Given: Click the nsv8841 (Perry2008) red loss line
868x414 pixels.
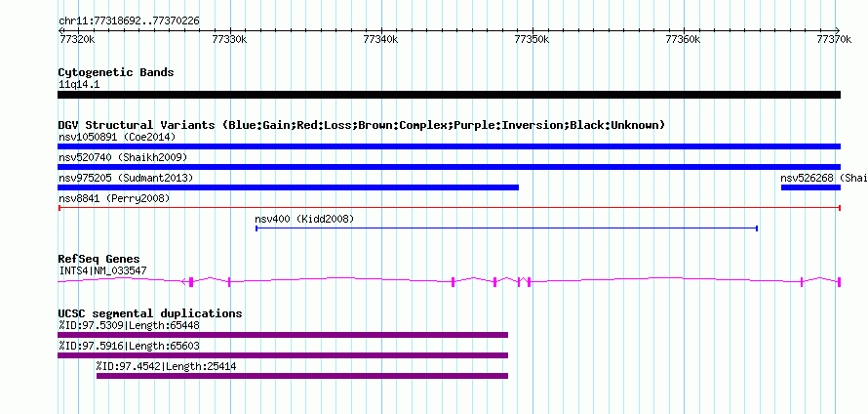Looking at the screenshot, I should (x=449, y=208).
